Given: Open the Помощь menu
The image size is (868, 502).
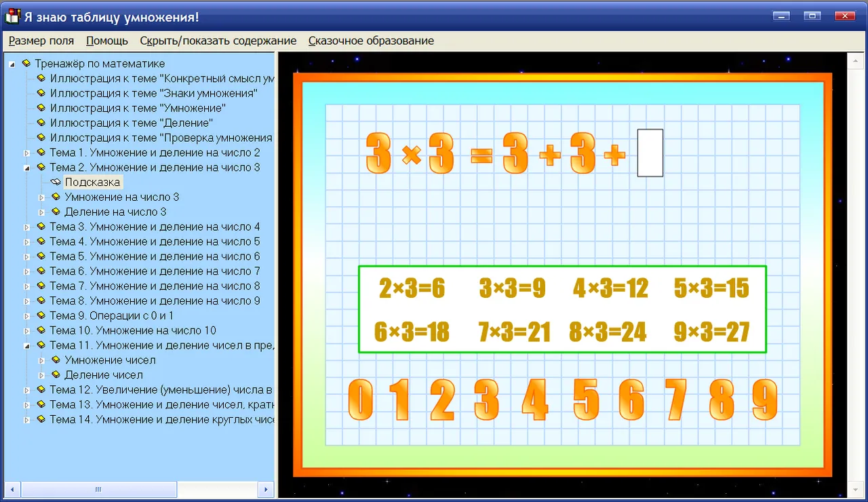Looking at the screenshot, I should [107, 41].
